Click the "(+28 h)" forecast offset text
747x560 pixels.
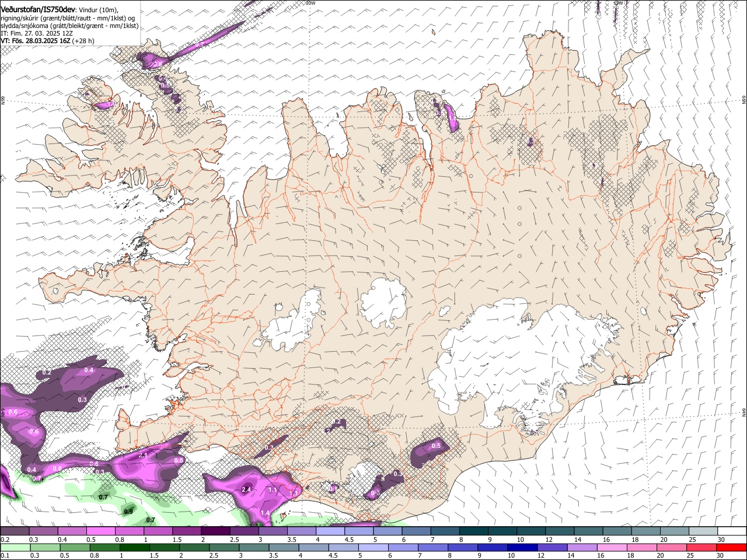83,41
